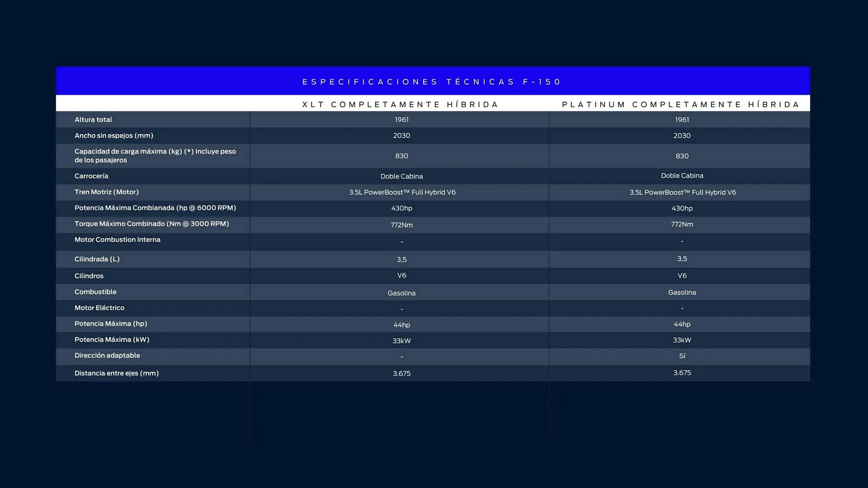Click the Potencia Máxima Combianada row label

(155, 208)
